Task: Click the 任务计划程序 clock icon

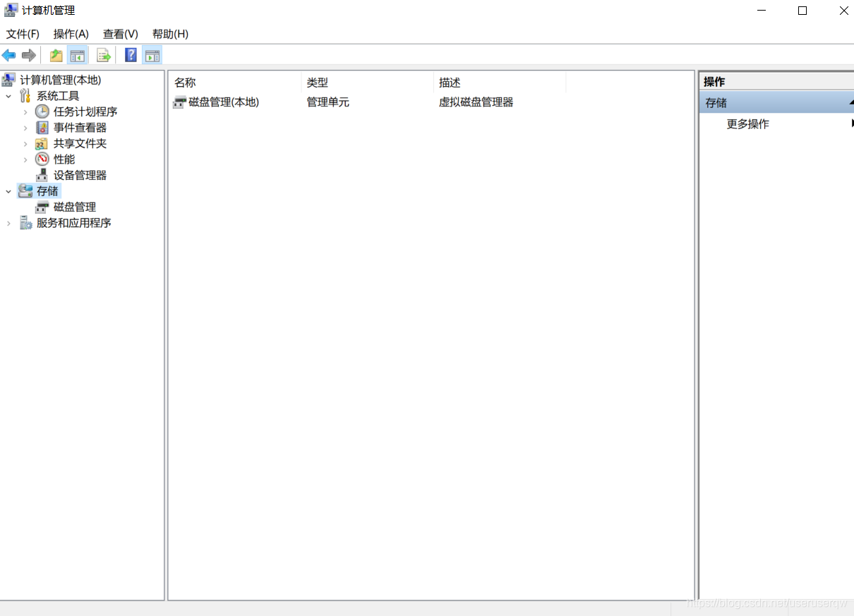Action: 42,111
